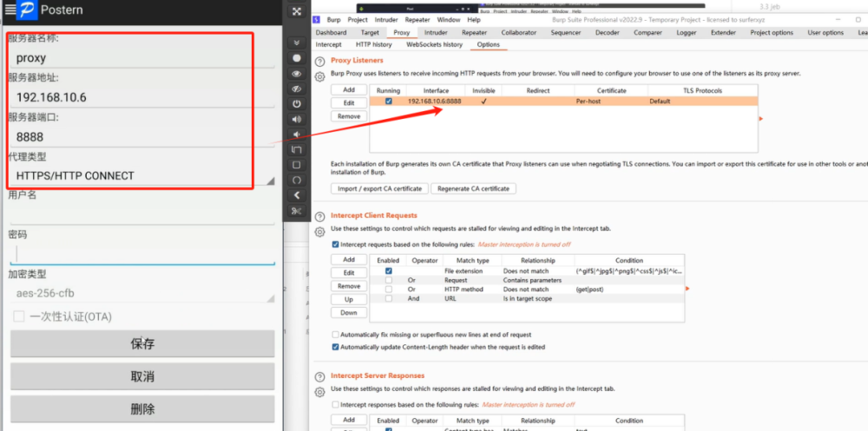Click emulator scissors screenshot icon

[x=297, y=211]
